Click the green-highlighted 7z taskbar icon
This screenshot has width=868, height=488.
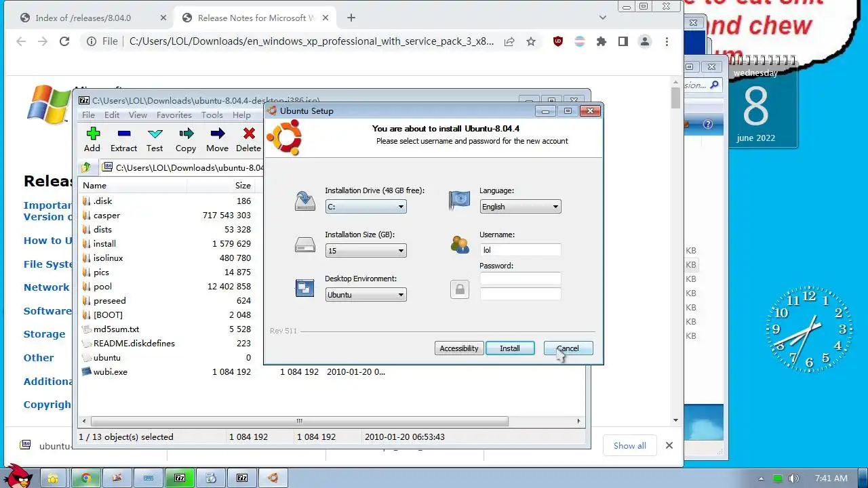click(180, 478)
